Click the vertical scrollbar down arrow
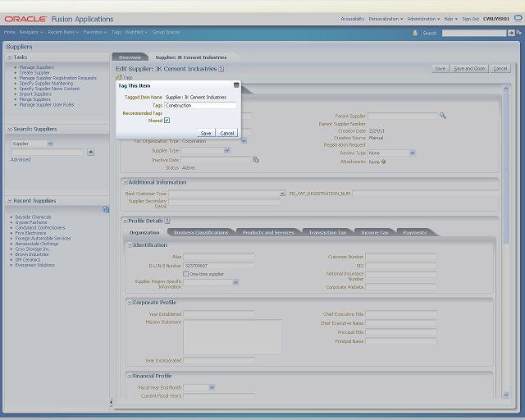The width and height of the screenshot is (525, 420). 506,395
